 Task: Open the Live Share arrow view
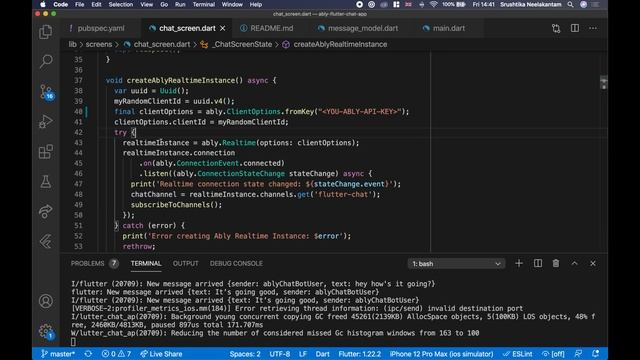[x=45, y=211]
